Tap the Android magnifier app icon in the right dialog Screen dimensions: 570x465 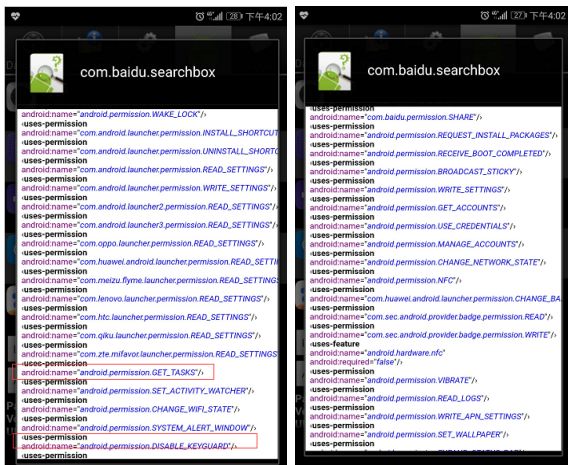click(x=334, y=71)
